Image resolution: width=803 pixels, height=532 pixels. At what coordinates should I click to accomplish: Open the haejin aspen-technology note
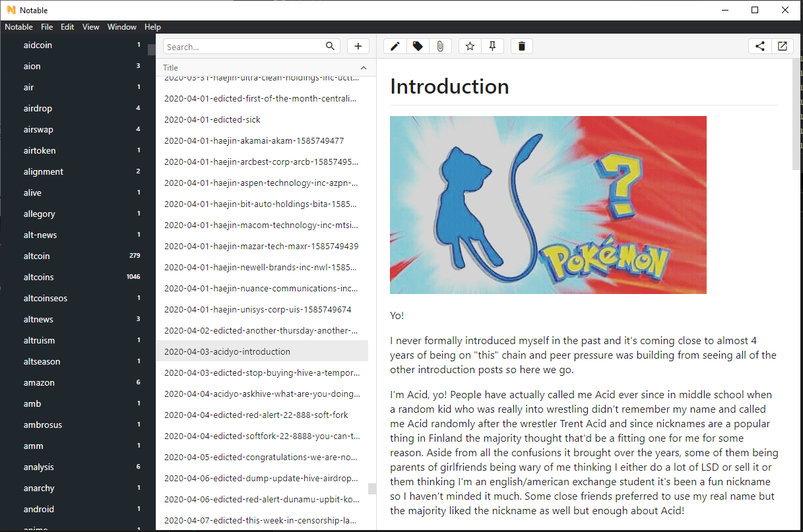(262, 183)
